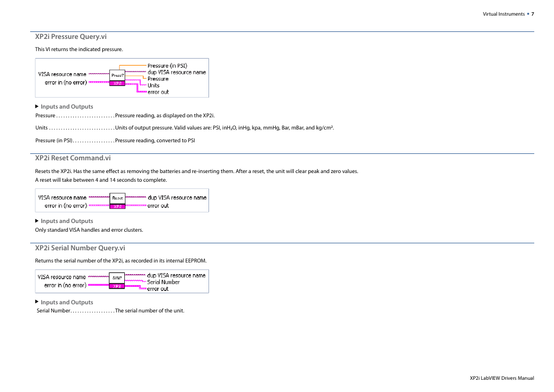Viewport: 554px width, 392px height.
Task: Click 'The serial number of the unit.' description
Action: click(150, 311)
